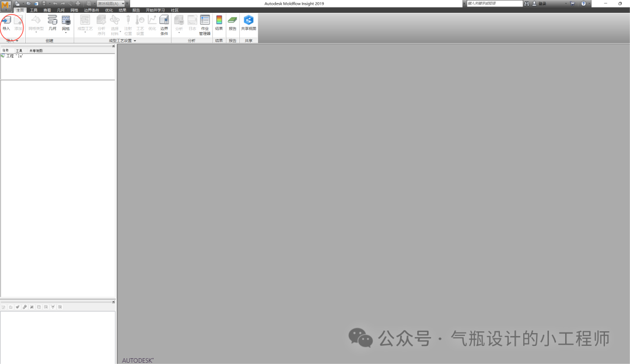Open the 几何 ribbon tab
Image resolution: width=630 pixels, height=364 pixels.
point(61,10)
